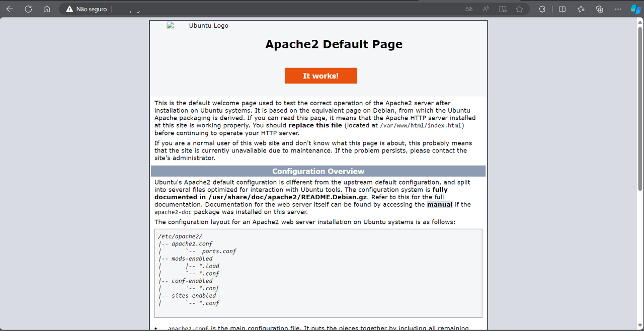Click '/usr/share/doc/apache2/README.Debian.gz' text
Screen dimensions: 644x331
pos(288,197)
